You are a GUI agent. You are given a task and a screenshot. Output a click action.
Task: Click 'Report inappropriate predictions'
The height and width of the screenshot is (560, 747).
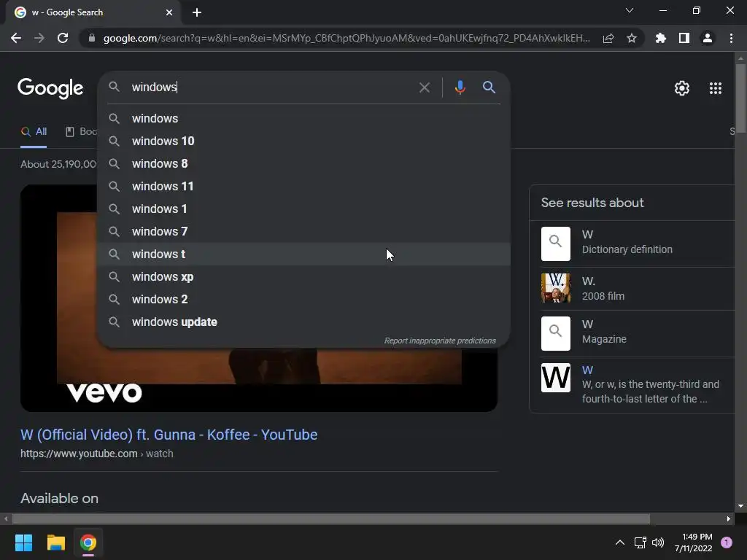pyautogui.click(x=440, y=341)
